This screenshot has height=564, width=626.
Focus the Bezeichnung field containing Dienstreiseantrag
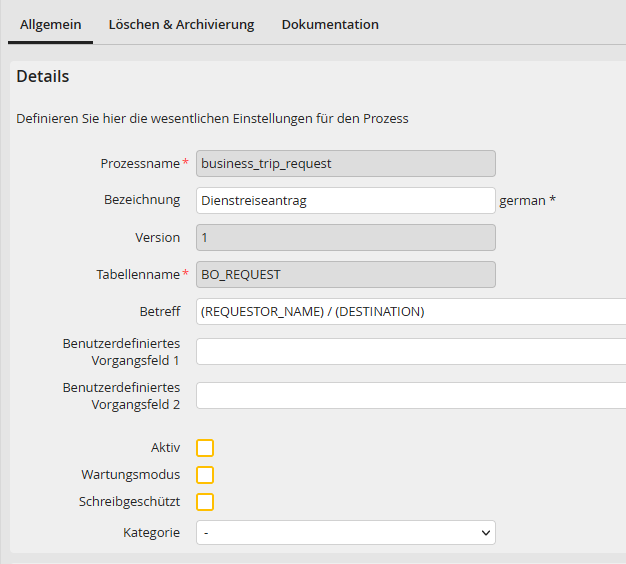(345, 200)
